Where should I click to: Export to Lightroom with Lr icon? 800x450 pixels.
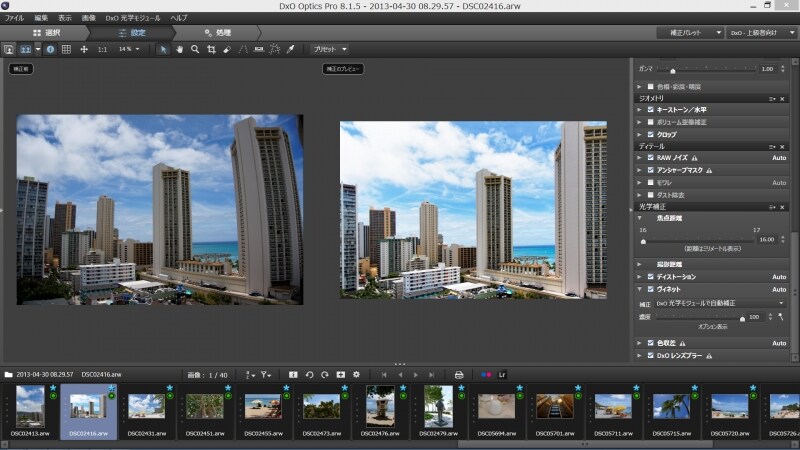pos(502,375)
